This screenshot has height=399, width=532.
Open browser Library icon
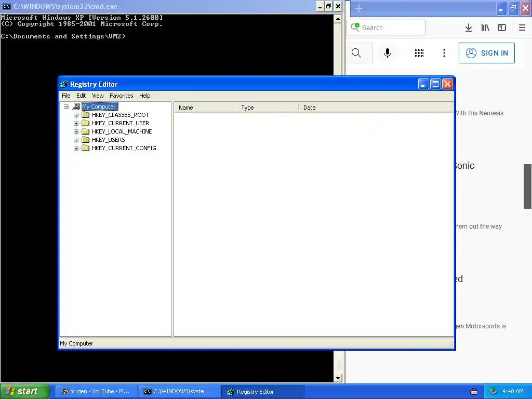(x=485, y=28)
